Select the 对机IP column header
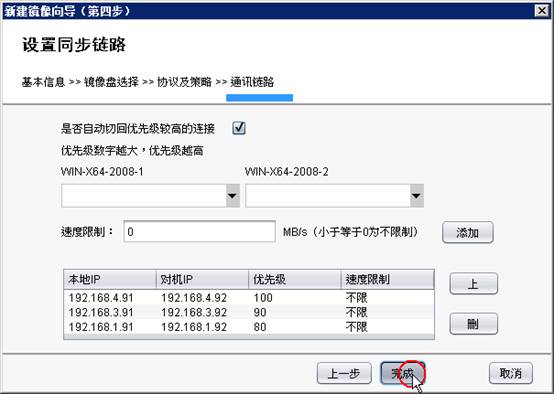Screen dimensions: 554x394 tap(202, 280)
